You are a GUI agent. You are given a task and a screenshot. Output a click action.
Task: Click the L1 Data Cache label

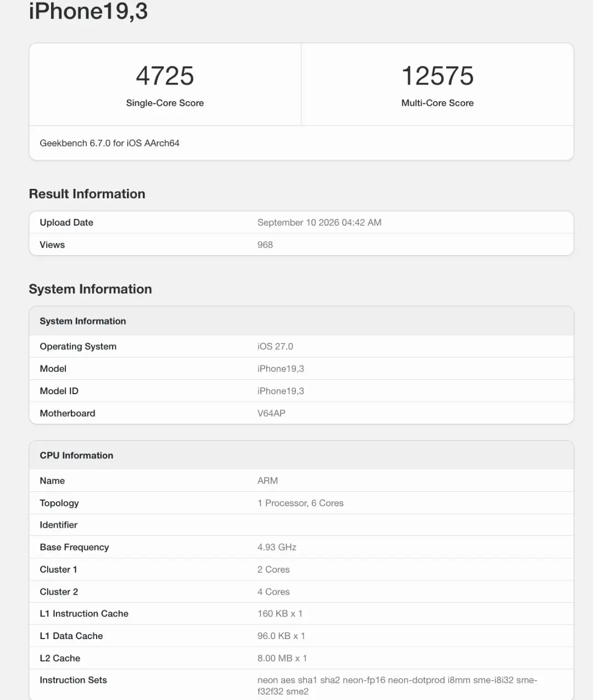pyautogui.click(x=71, y=636)
